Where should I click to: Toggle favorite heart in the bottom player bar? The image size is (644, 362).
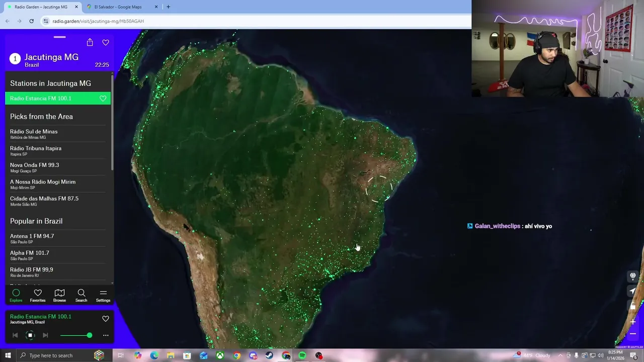[106, 319]
